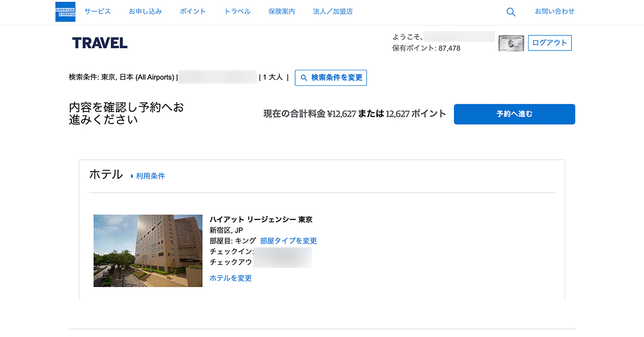Click the ホテル section heading
Image resolution: width=644 pixels, height=337 pixels.
coord(106,174)
